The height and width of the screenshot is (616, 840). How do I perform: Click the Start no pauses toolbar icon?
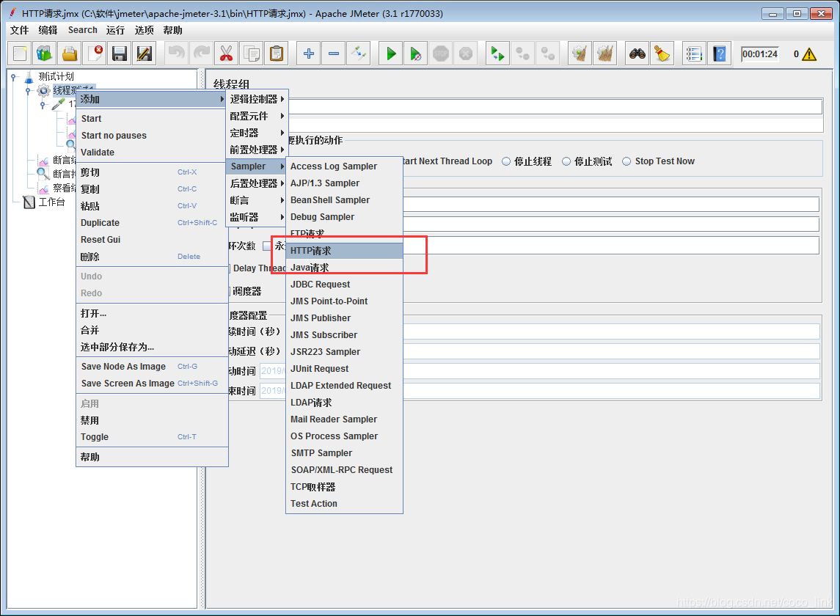[416, 54]
